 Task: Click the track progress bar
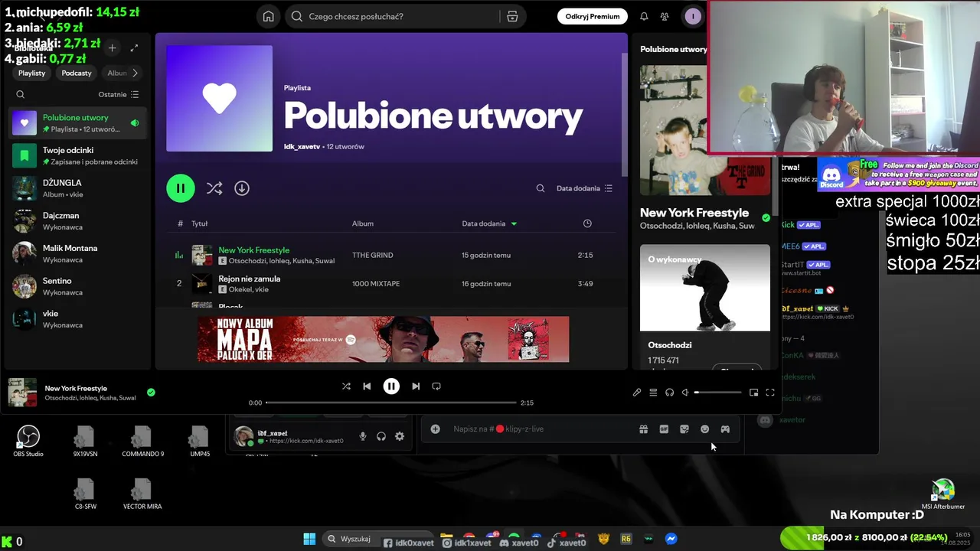(x=391, y=403)
